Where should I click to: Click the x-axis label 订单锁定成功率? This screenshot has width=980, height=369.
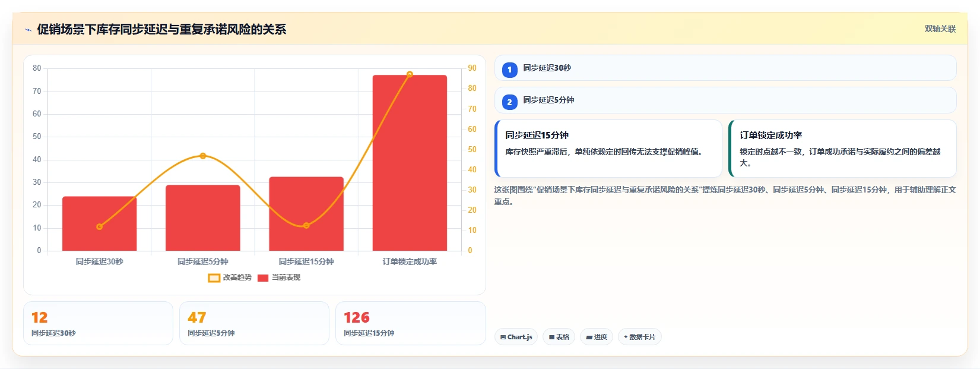410,261
